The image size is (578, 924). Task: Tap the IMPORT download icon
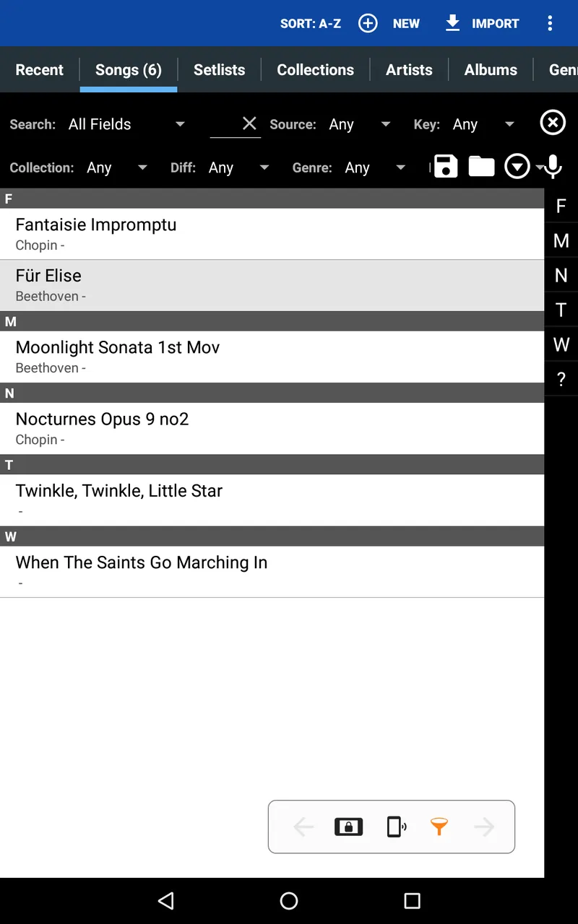[453, 23]
